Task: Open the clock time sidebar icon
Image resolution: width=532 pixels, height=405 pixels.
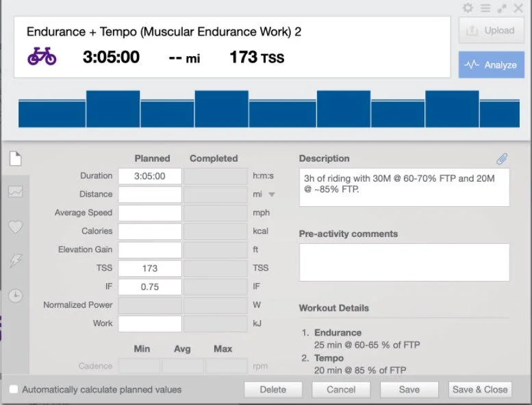Action: 16,295
